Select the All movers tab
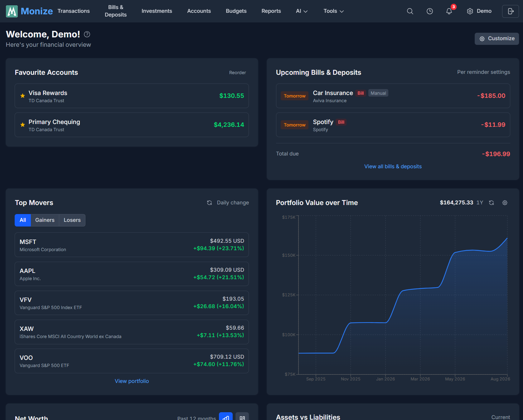Viewport: 523px width, 420px height. [23, 220]
